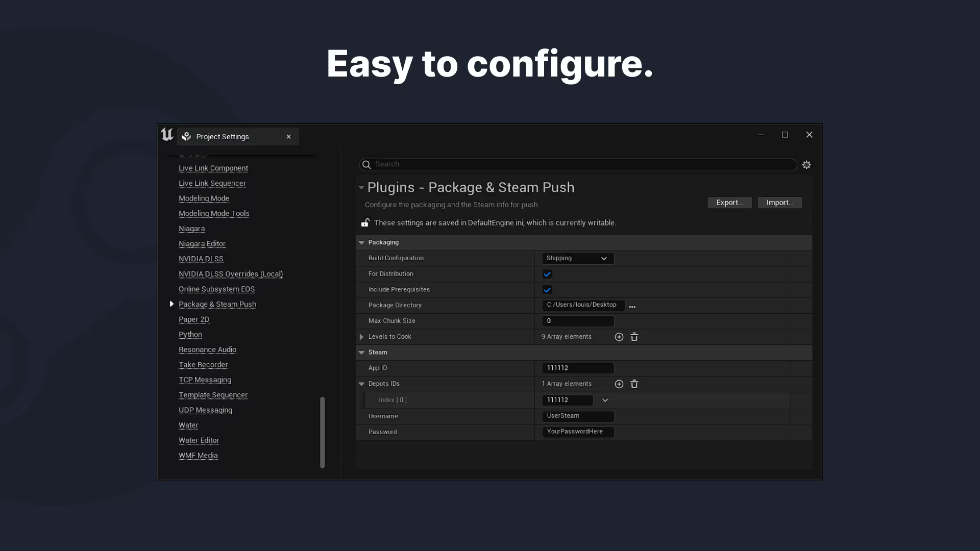980x551 pixels.
Task: Click the sidebar vertical scrollbar
Action: [322, 432]
